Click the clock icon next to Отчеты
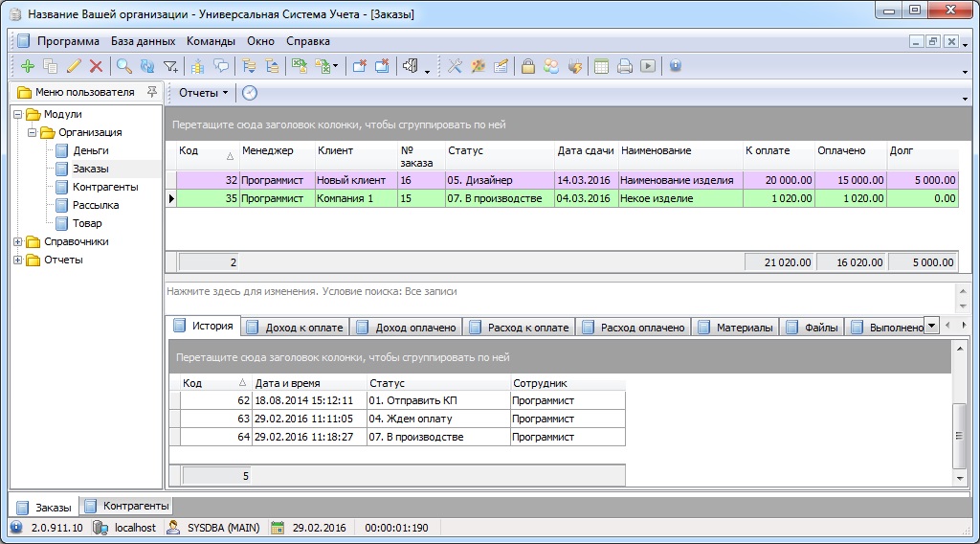The image size is (980, 544). click(250, 93)
